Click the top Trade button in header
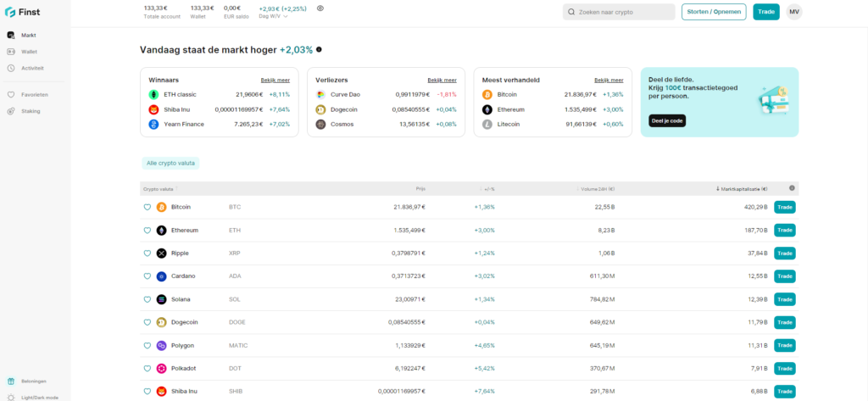This screenshot has width=868, height=401. pyautogui.click(x=766, y=12)
